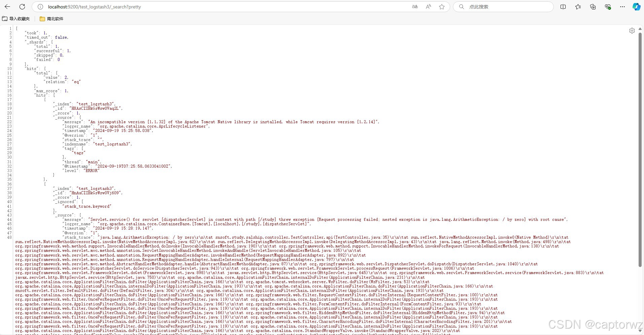
Task: Open the Settings and more menu
Action: pyautogui.click(x=622, y=7)
